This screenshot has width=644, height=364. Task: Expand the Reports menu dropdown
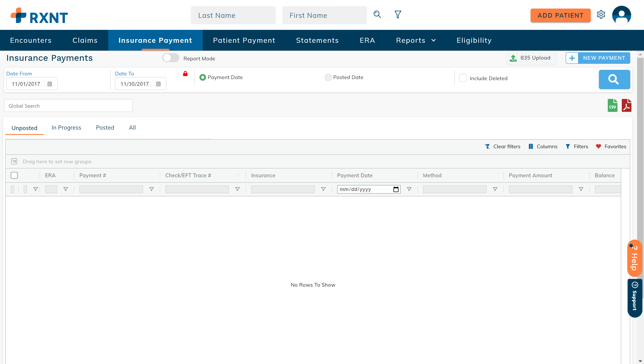point(416,40)
